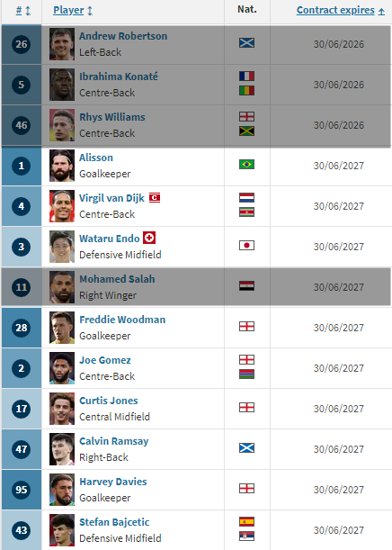Open Mohamed Salah's player profile link

(x=117, y=279)
